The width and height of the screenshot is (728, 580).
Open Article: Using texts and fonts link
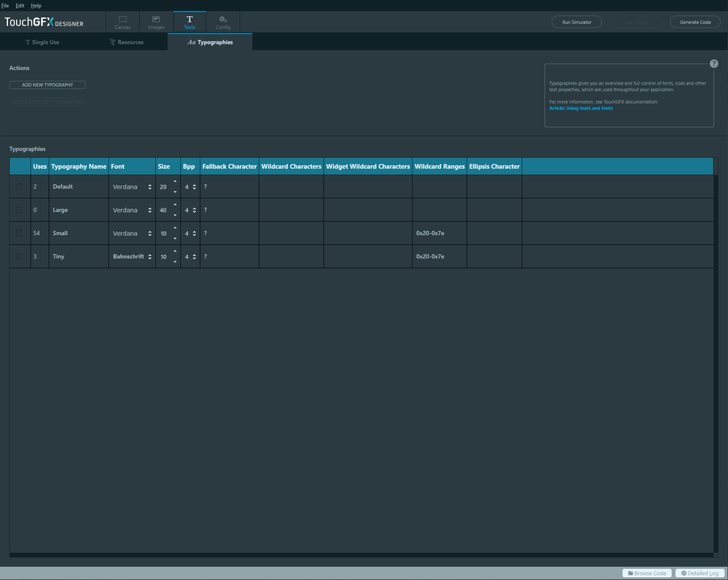581,108
